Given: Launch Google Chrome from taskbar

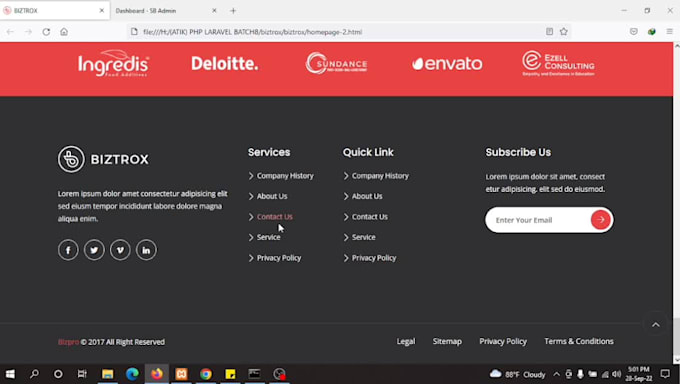Looking at the screenshot, I should [206, 374].
